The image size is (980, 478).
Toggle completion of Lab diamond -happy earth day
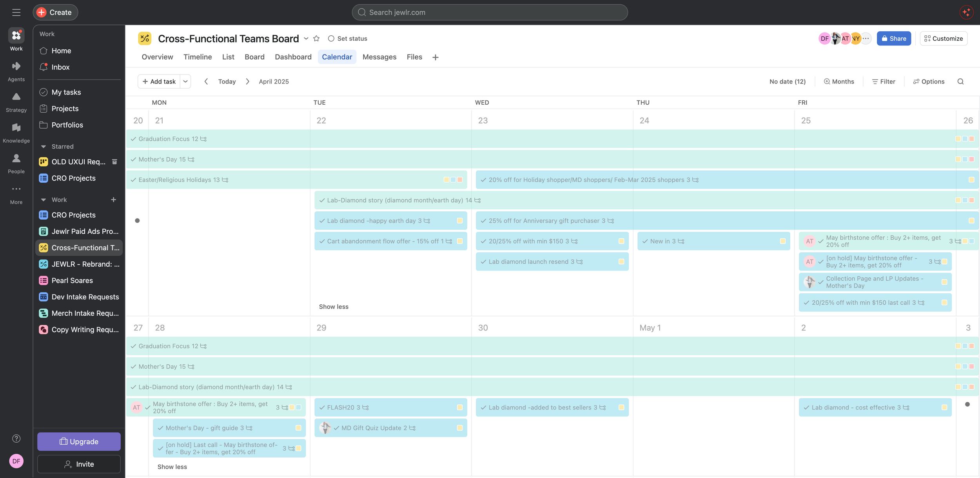322,221
